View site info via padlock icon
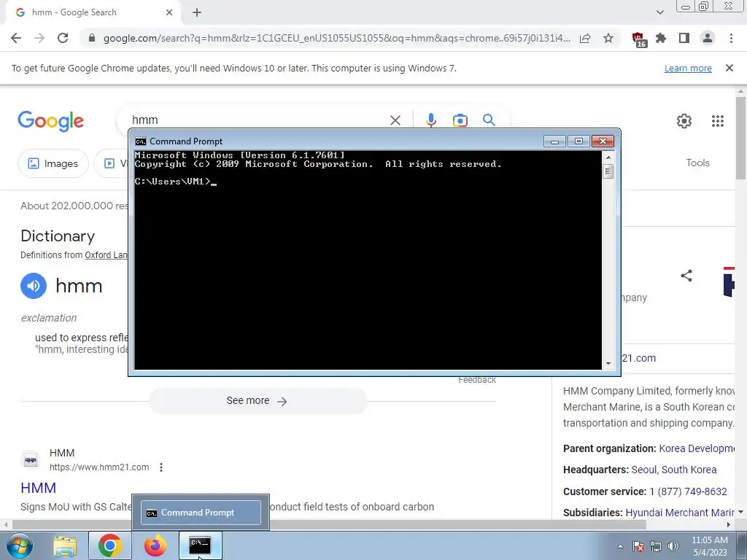 tap(92, 38)
